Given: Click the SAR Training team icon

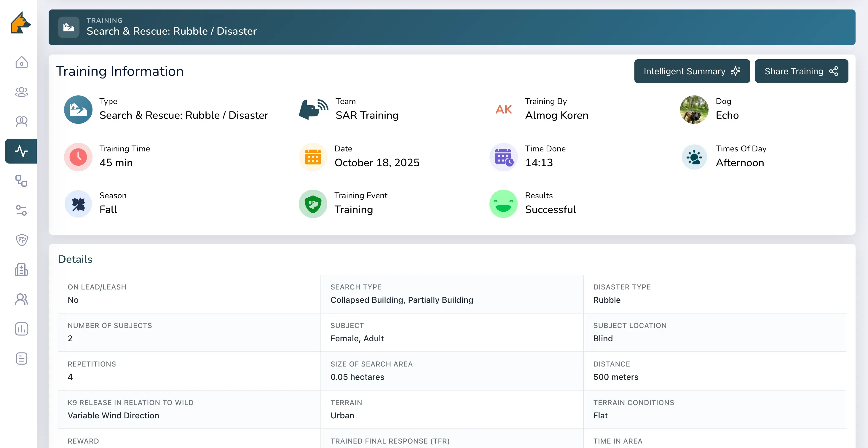Looking at the screenshot, I should click(x=313, y=109).
